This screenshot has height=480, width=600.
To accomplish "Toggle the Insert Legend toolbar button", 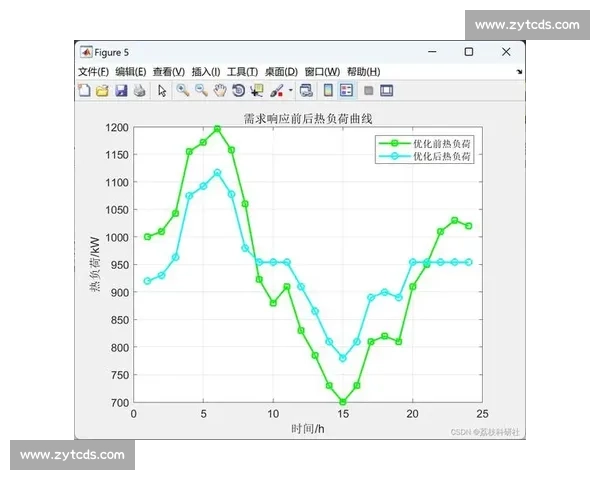I will 346,90.
